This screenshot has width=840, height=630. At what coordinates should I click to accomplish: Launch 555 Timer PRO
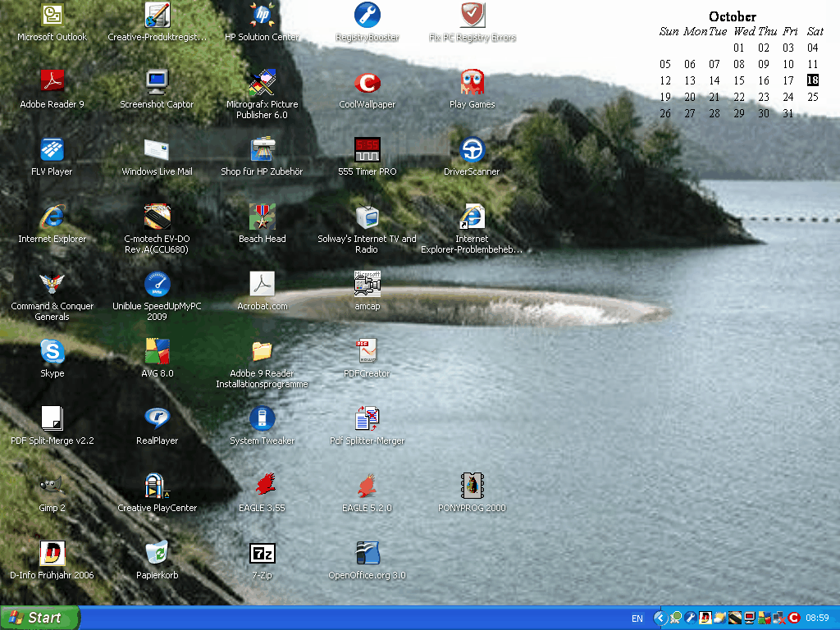pyautogui.click(x=367, y=149)
